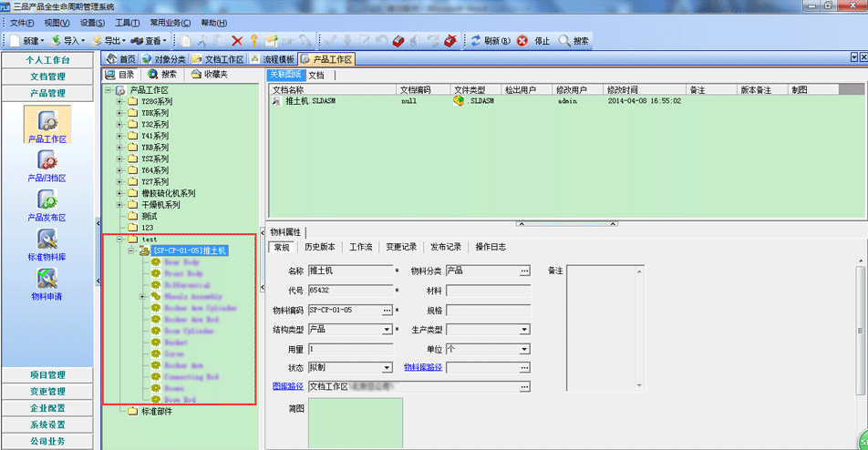Expand the Y32系列 tree folder
The image size is (868, 450).
click(119, 125)
